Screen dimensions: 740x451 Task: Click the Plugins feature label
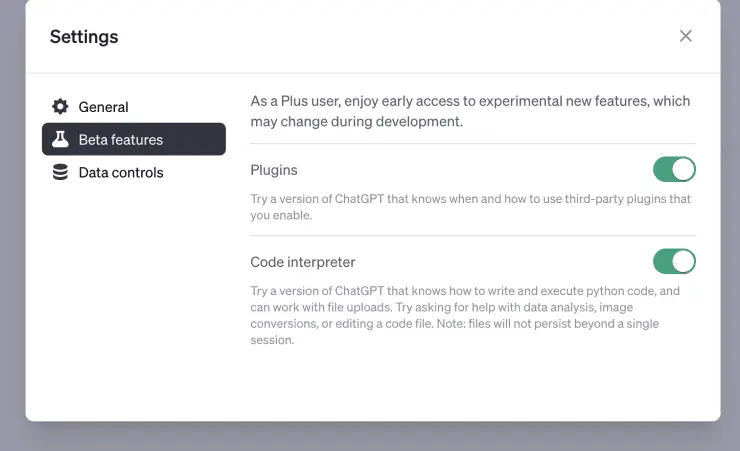[x=274, y=170]
